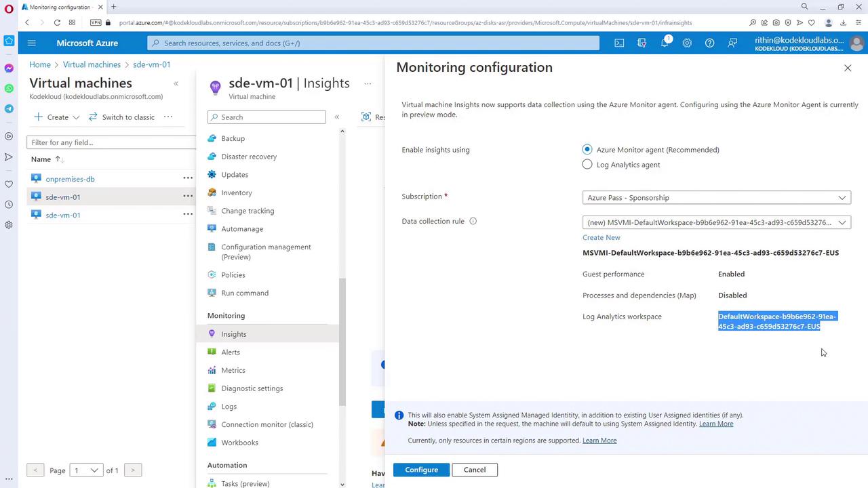Click the Data collection rule info icon
868x488 pixels.
[x=473, y=221]
